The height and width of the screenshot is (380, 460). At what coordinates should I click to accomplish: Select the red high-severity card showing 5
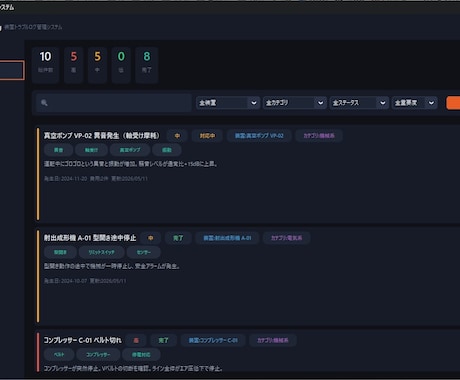(74, 65)
